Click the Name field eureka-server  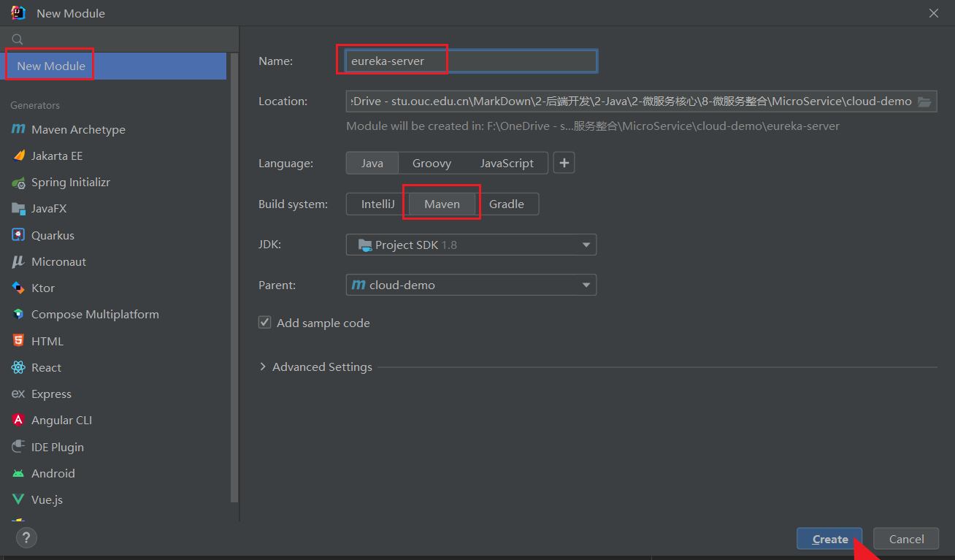click(472, 61)
